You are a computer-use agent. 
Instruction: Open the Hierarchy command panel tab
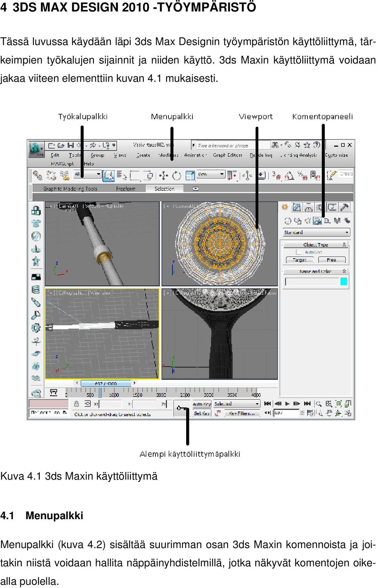[309, 207]
